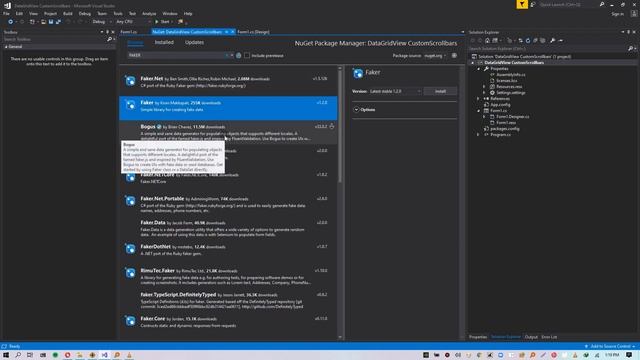Open the File menu
The height and width of the screenshot is (360, 640).
click(6, 13)
